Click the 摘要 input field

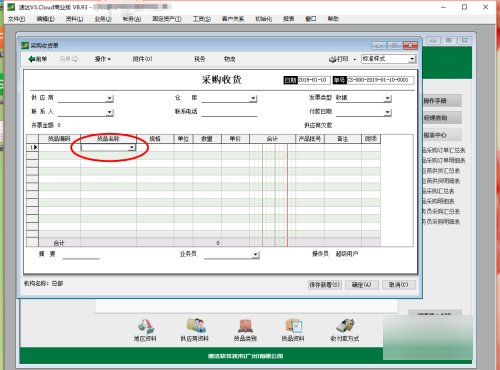[x=81, y=255]
